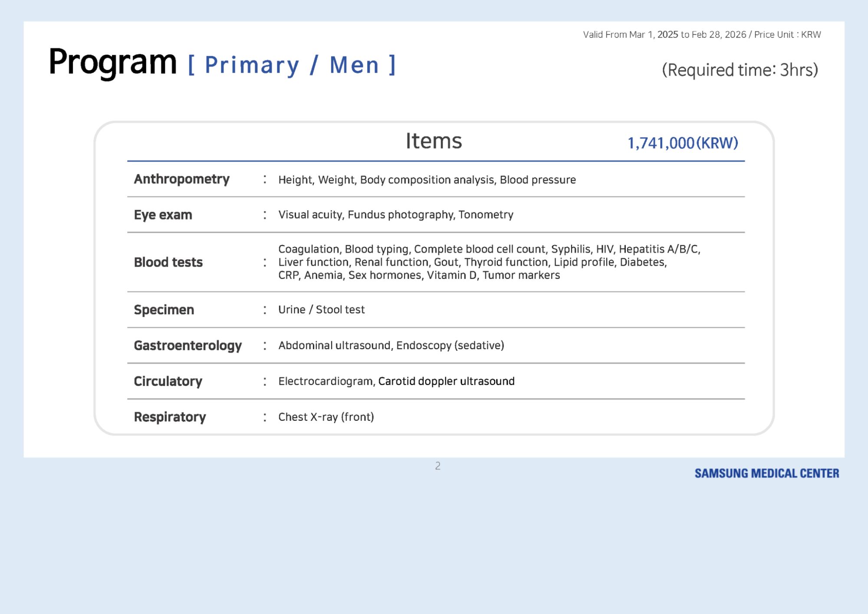This screenshot has height=614, width=868.
Task: Click the Chest X-ray (front) text
Action: [x=326, y=417]
